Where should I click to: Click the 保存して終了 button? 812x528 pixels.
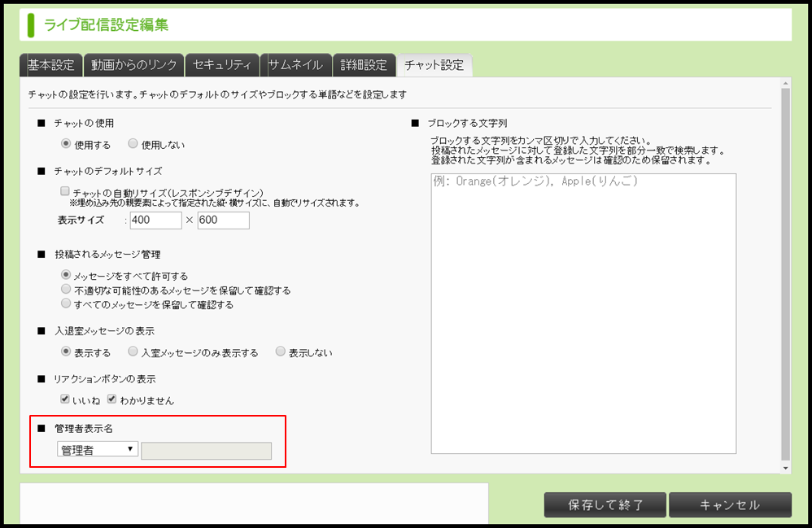click(x=605, y=504)
